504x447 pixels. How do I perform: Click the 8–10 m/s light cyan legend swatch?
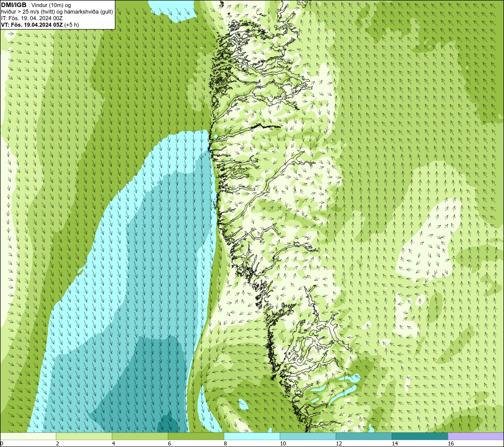pyautogui.click(x=251, y=436)
